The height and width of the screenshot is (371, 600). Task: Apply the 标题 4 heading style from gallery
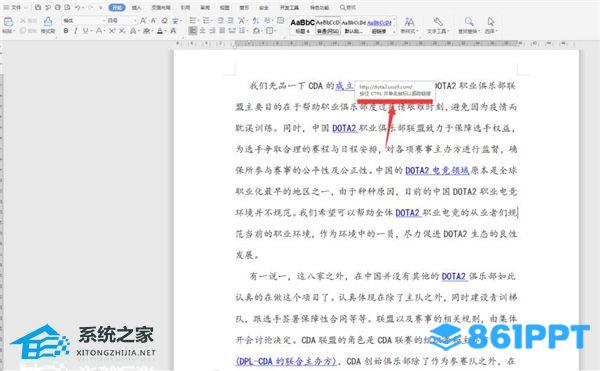click(302, 26)
